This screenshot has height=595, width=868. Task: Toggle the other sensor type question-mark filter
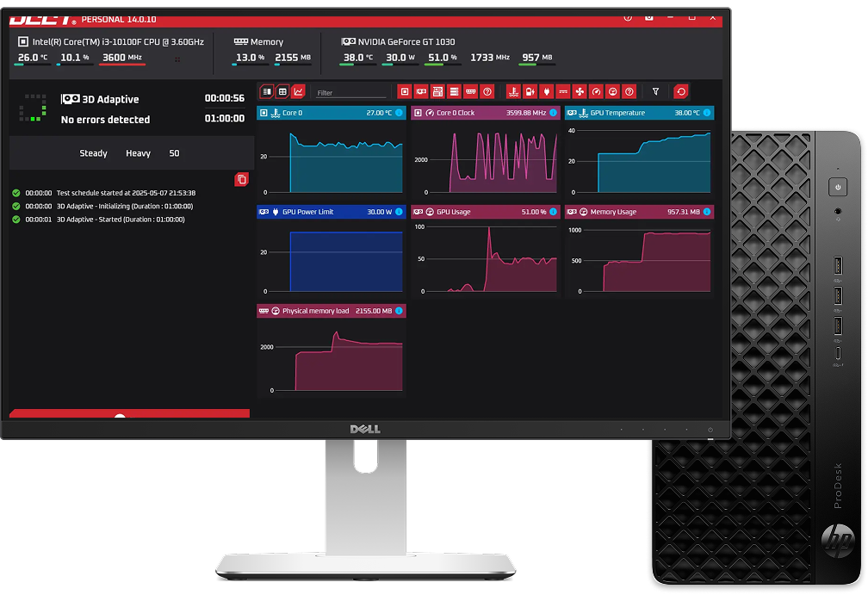pos(629,91)
